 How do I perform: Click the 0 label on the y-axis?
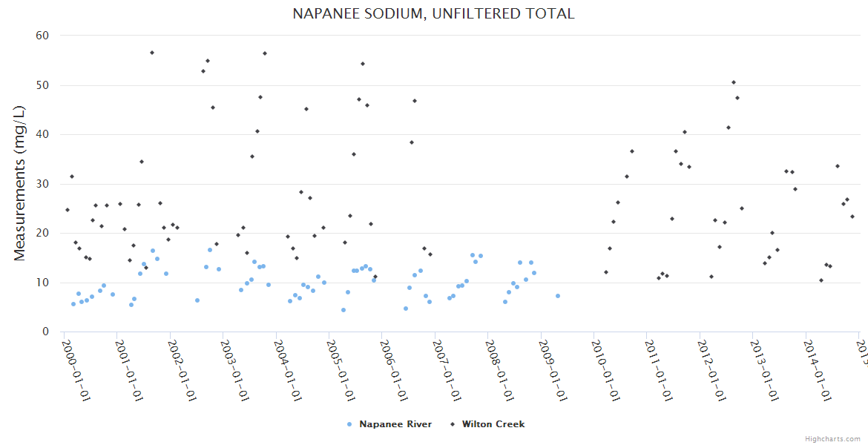click(x=45, y=332)
